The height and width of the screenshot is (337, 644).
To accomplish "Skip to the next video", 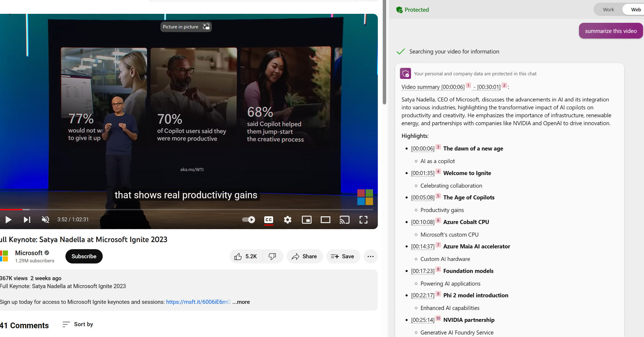I will point(27,219).
